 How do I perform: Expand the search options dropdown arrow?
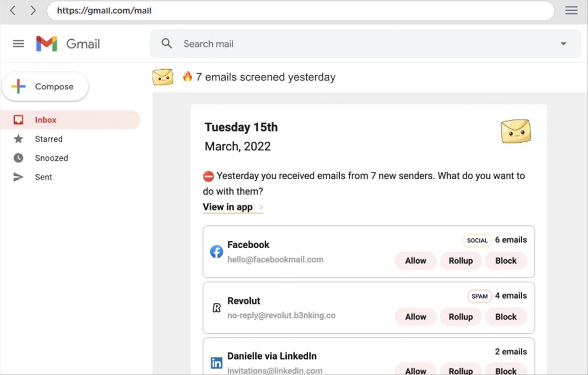click(x=563, y=44)
